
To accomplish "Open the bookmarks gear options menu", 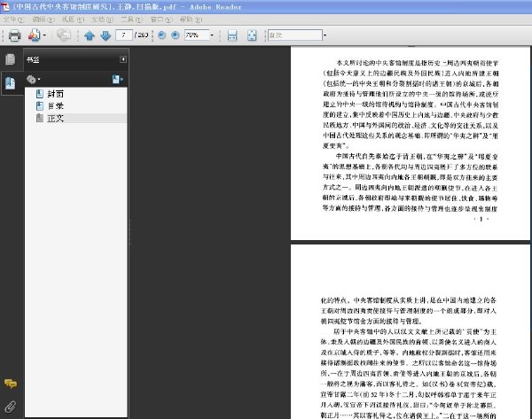I will 34,80.
